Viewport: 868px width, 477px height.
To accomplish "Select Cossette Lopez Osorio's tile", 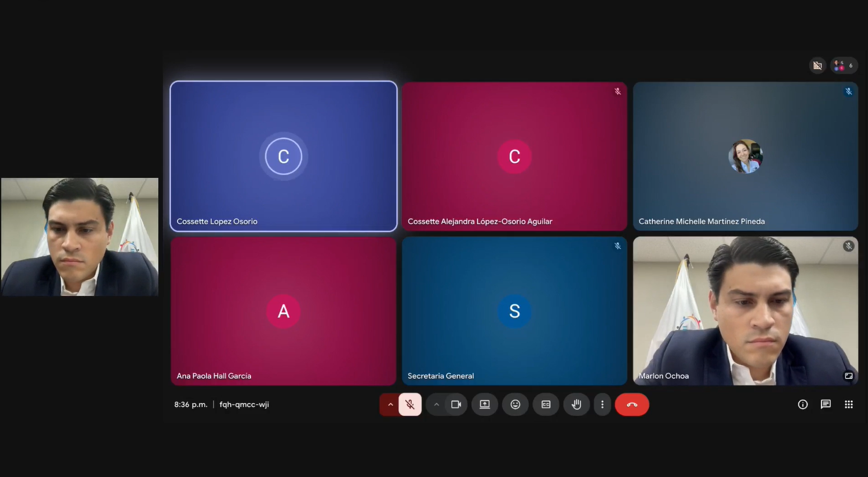I will tap(284, 156).
